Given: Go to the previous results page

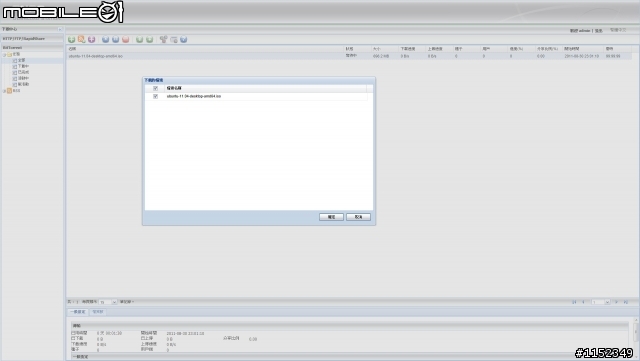Looking at the screenshot, I should (583, 302).
